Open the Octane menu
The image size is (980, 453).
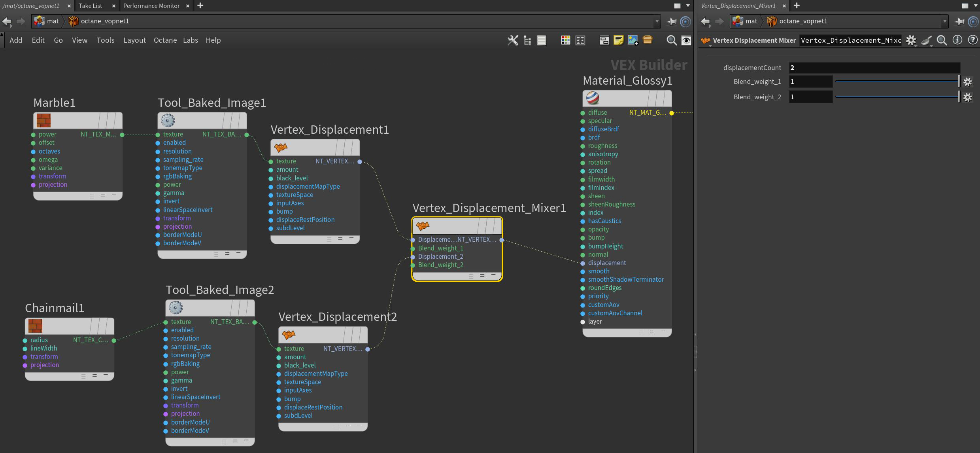click(x=165, y=40)
